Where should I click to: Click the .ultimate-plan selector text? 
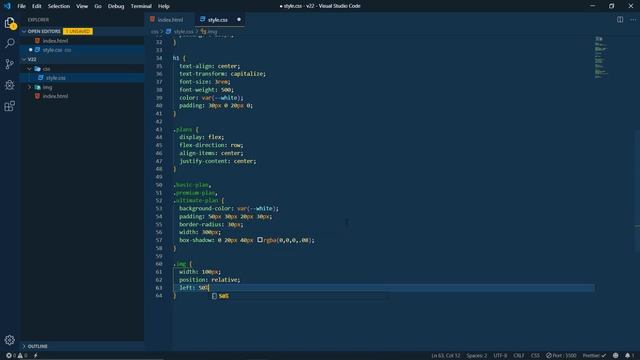pos(196,200)
